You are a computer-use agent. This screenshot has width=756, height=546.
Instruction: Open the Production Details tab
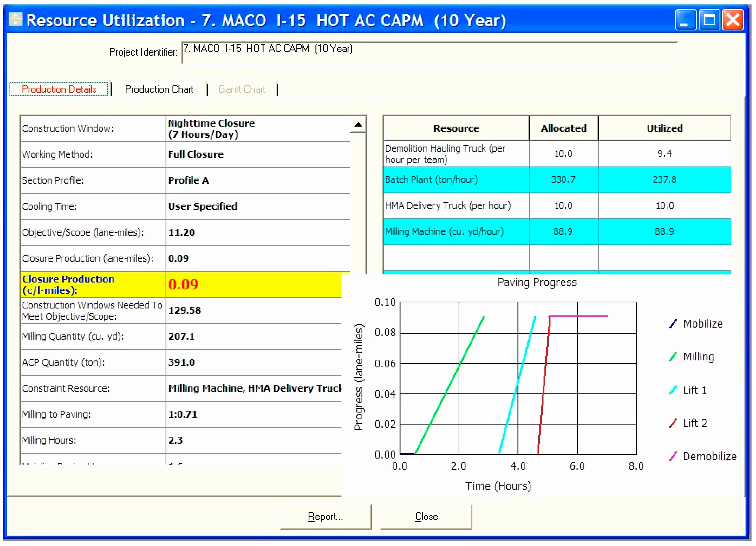[x=59, y=89]
